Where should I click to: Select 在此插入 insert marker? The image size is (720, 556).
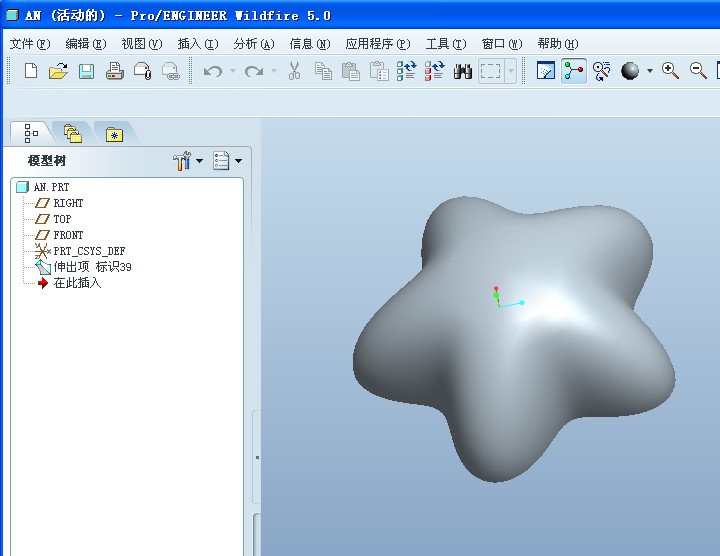click(77, 283)
